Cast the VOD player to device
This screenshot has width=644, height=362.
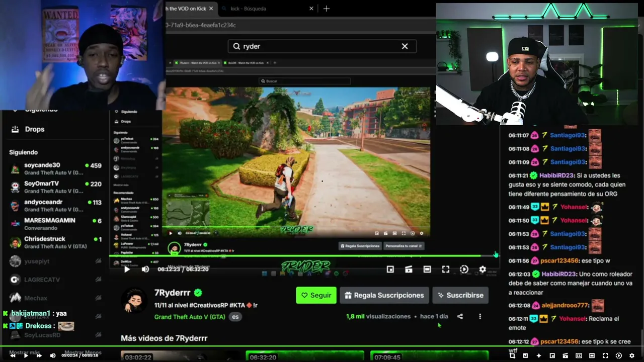[x=409, y=269]
